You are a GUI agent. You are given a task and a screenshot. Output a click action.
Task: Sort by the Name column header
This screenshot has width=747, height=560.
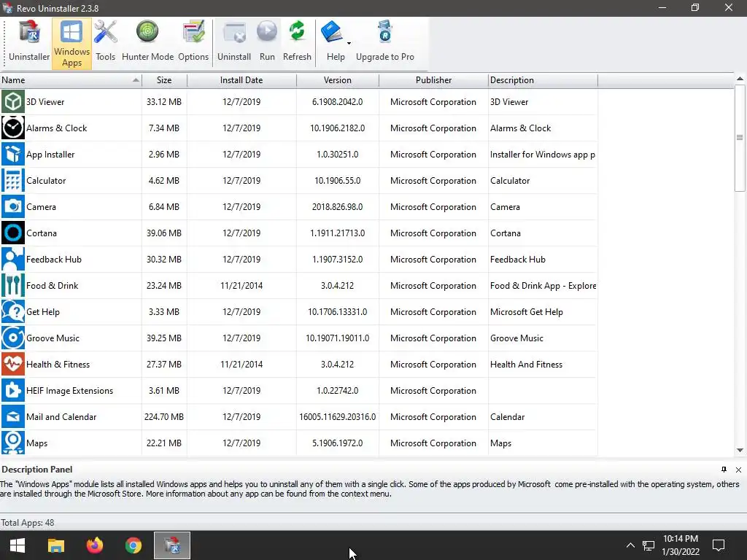(71, 80)
